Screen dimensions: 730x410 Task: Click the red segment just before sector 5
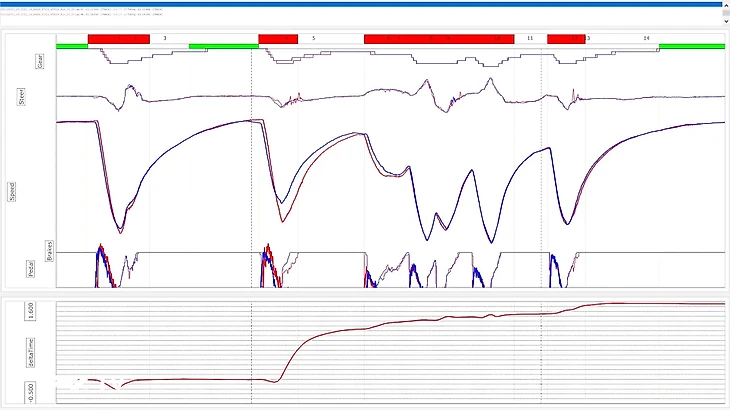(278, 38)
